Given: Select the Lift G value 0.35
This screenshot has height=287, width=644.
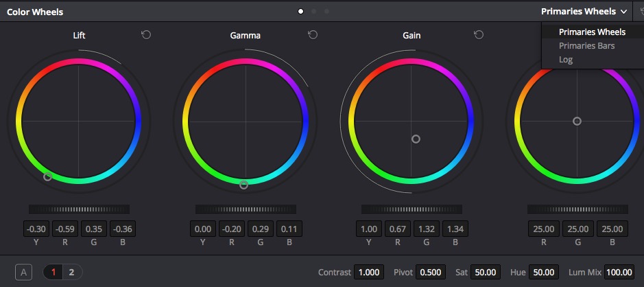Looking at the screenshot, I should [94, 229].
